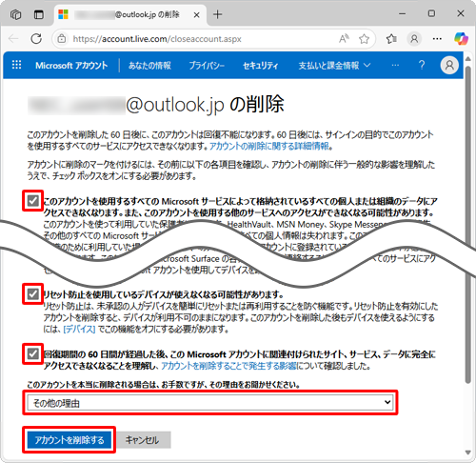
Task: Toggle the 回復期間の 60 日間 confirmation checkbox
Action: [32, 353]
